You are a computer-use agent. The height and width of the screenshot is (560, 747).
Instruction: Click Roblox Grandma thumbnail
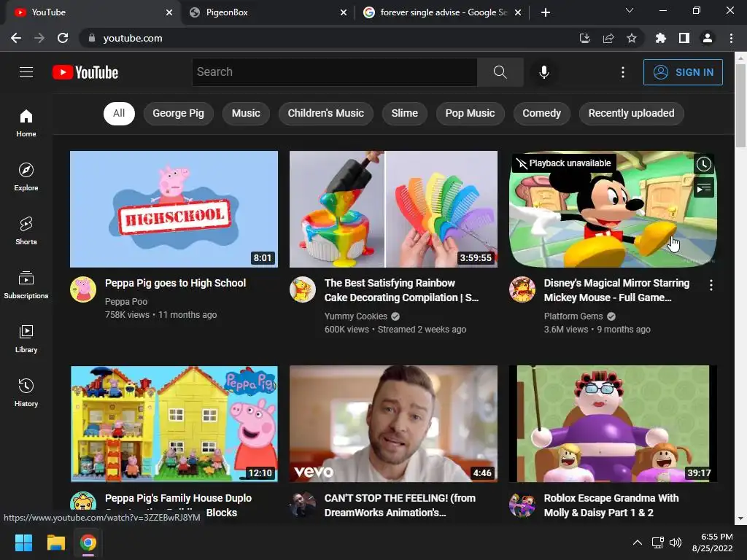tap(613, 424)
